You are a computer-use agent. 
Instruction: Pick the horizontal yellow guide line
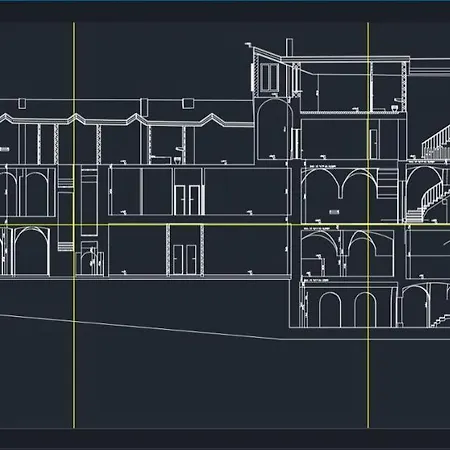coord(225,224)
